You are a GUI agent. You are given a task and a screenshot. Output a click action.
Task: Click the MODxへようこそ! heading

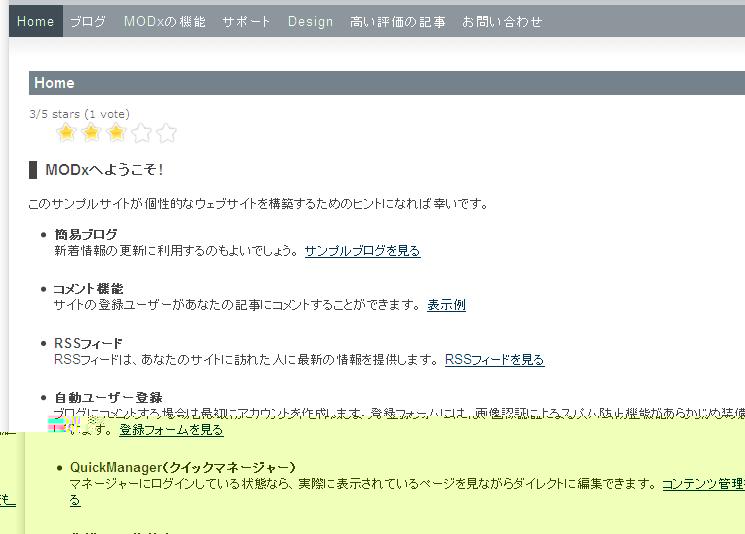coord(104,170)
